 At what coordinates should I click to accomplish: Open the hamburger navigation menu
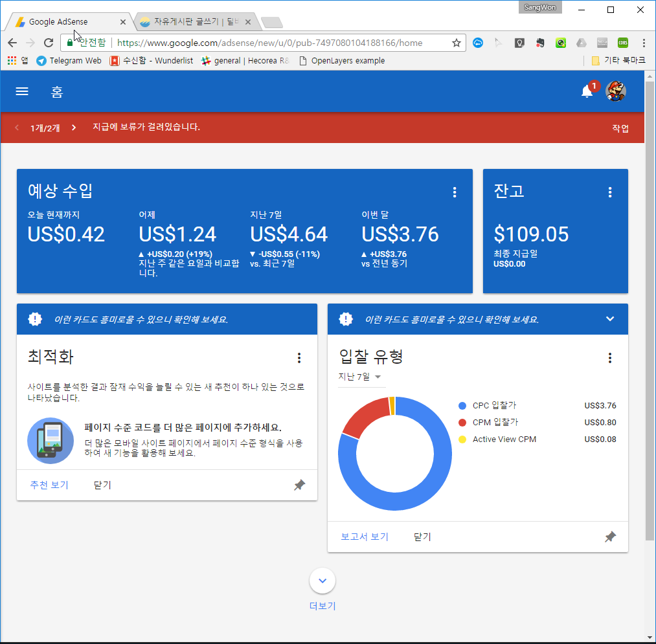[x=22, y=92]
